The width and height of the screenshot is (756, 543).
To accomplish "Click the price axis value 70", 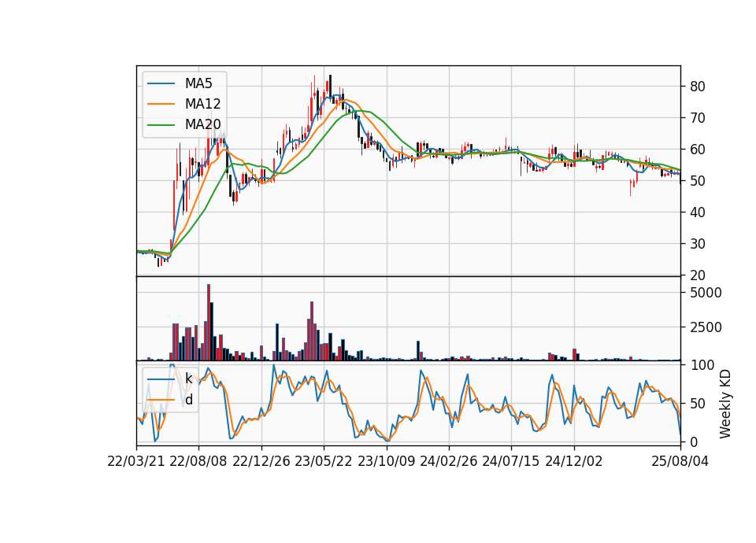I will 698,118.
